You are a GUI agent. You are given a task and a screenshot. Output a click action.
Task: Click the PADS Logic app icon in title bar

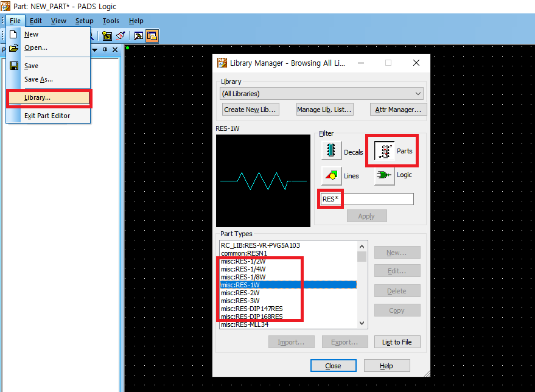click(x=5, y=6)
